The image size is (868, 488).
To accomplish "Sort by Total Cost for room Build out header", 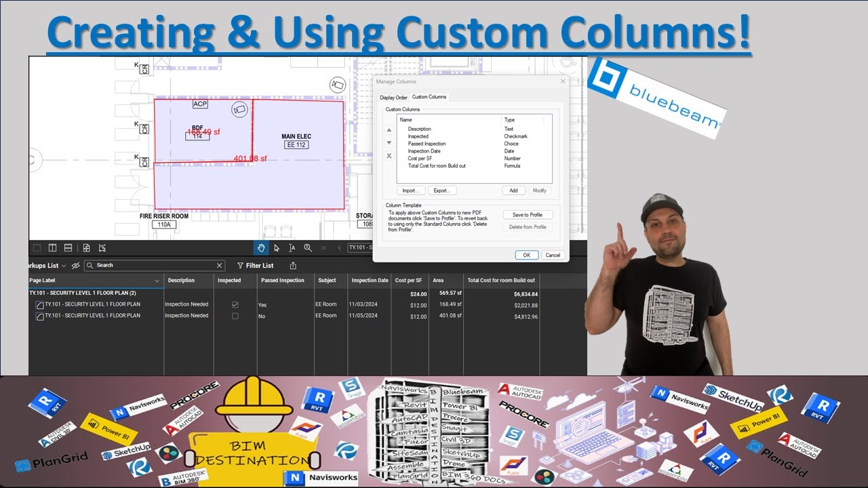I will (501, 281).
